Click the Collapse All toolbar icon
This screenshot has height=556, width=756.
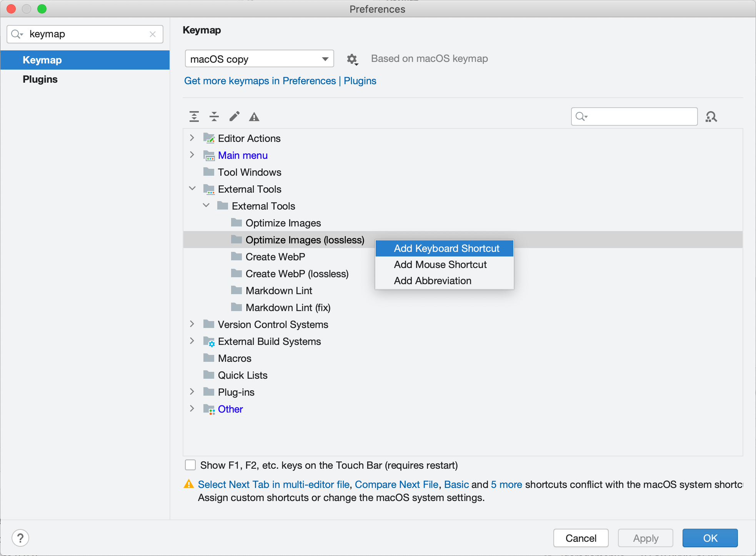click(214, 117)
